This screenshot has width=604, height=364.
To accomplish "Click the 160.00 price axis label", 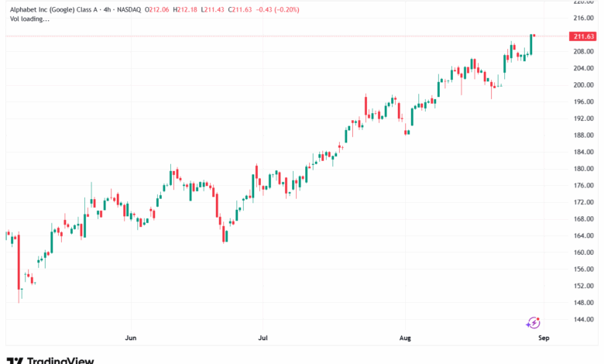I will [582, 252].
